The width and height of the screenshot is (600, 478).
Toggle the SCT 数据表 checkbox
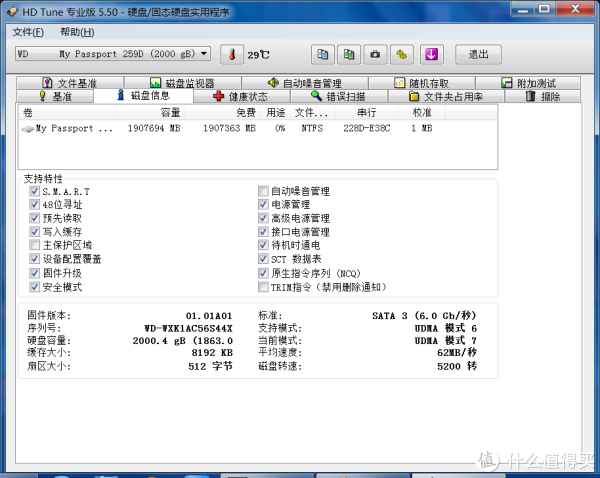[263, 259]
